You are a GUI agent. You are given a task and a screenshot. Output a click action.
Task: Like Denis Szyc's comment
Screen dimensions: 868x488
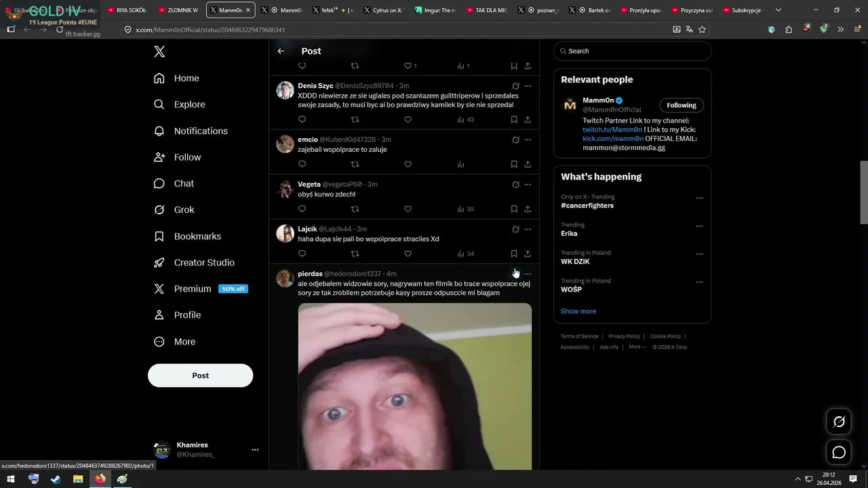coord(408,120)
